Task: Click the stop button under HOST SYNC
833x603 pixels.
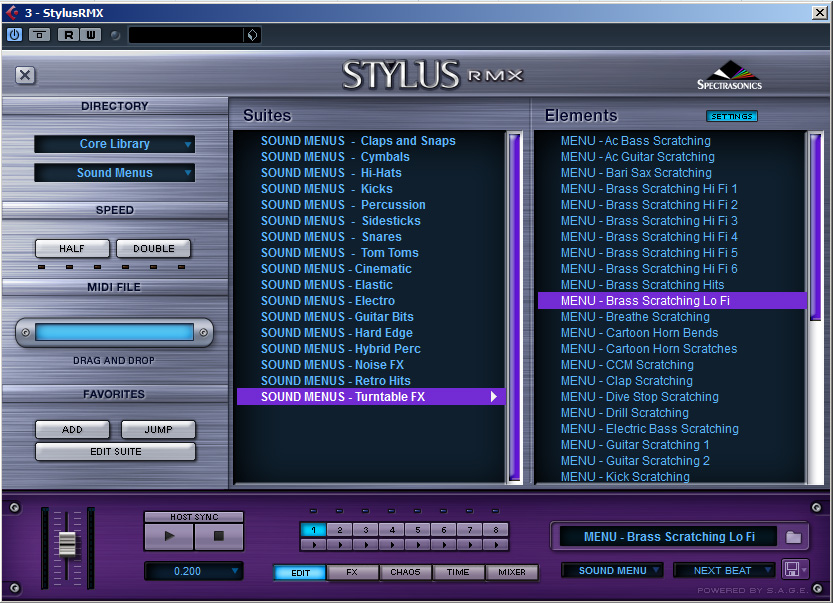Action: (x=218, y=536)
